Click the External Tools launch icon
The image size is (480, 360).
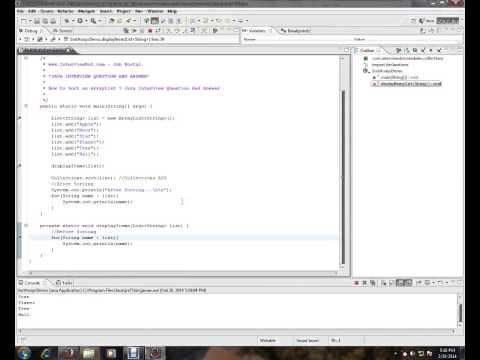coord(93,21)
